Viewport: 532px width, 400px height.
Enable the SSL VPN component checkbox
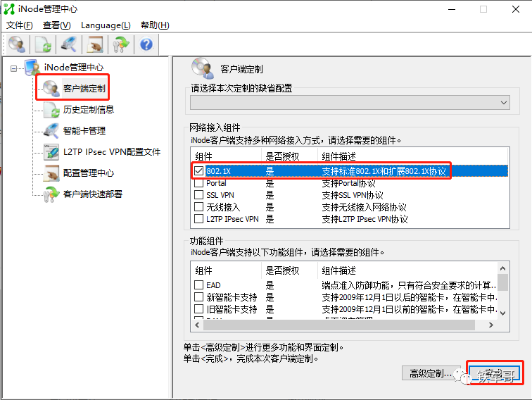point(198,195)
